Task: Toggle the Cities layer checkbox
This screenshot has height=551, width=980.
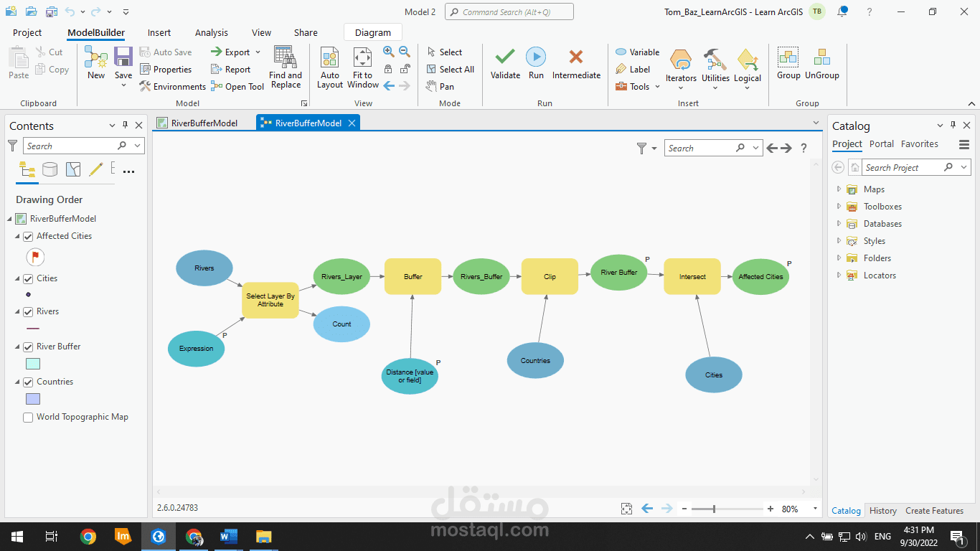Action: coord(28,279)
